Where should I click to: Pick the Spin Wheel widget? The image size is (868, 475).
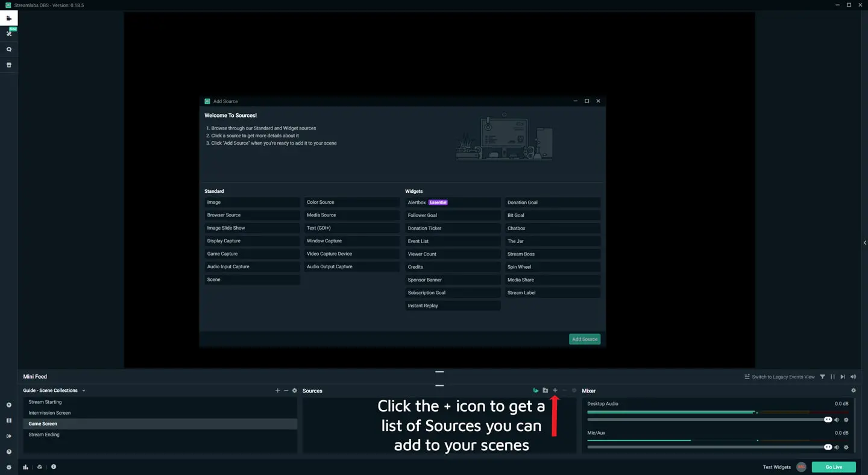click(x=552, y=267)
